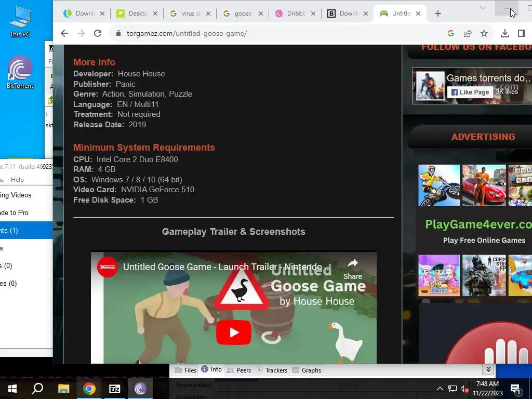The height and width of the screenshot is (399, 532).
Task: Click muted volume tray icon
Action: point(464,389)
